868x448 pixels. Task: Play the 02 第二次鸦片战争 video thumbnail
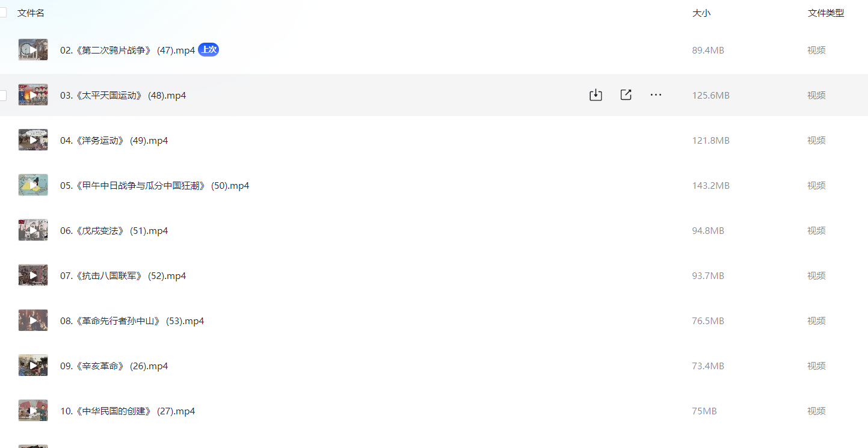pyautogui.click(x=33, y=50)
